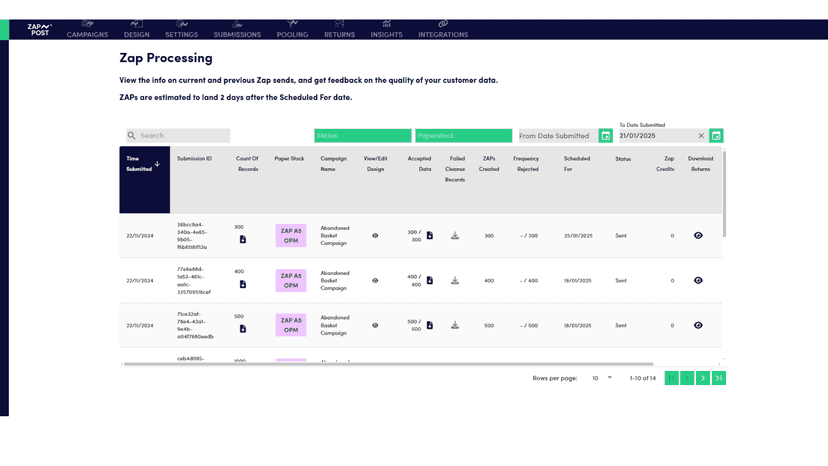
Task: Click submission ID starting with 71ce32af
Action: coord(195,325)
